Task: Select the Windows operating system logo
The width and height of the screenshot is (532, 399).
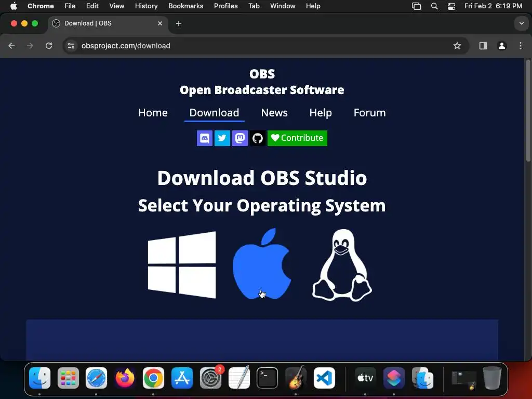Action: 182,265
